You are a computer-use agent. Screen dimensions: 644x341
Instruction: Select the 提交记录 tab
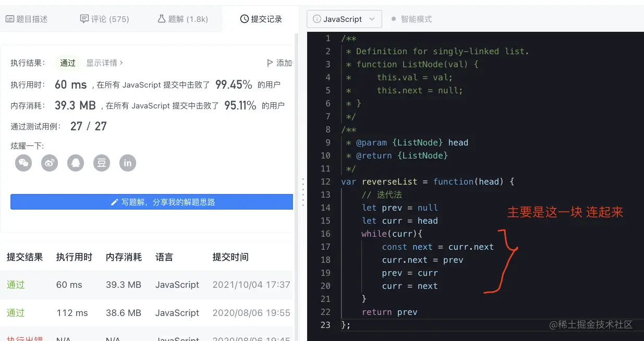point(261,19)
